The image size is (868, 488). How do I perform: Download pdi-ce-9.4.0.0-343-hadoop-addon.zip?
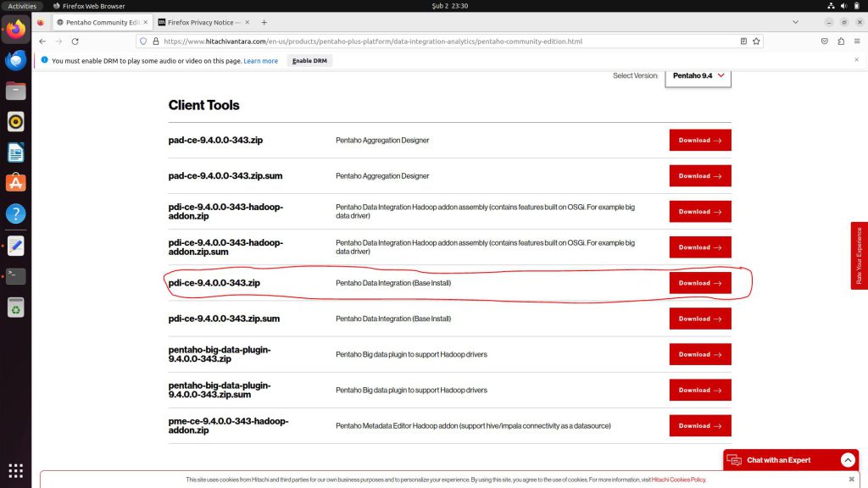(699, 211)
